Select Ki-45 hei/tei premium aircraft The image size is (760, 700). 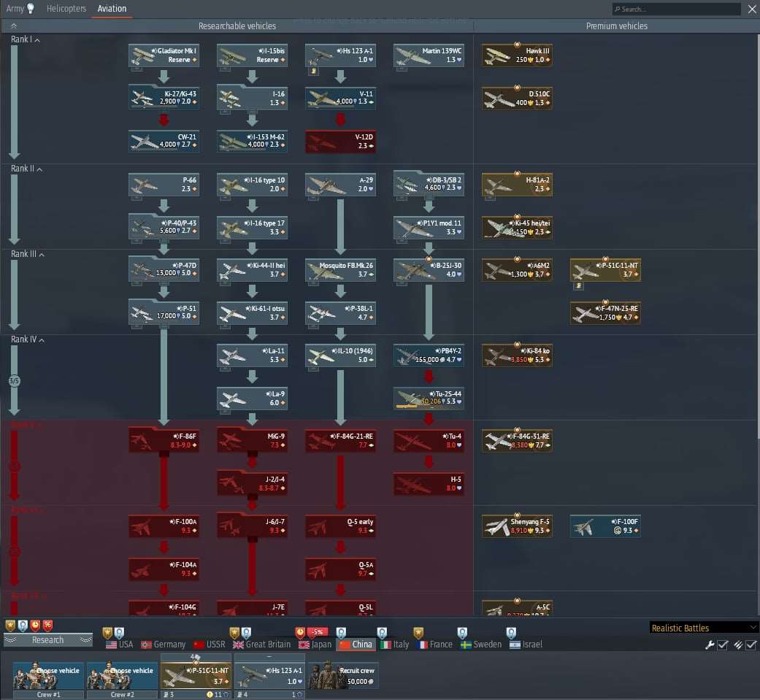coord(517,227)
